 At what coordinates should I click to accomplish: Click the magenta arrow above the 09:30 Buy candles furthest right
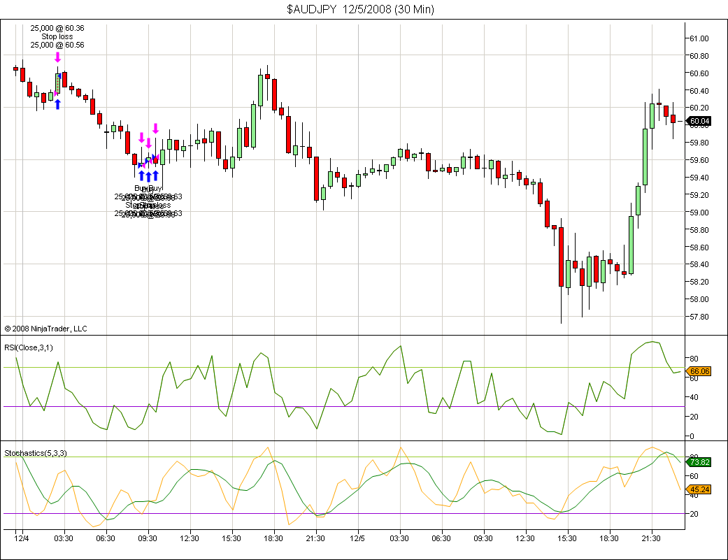pos(155,129)
